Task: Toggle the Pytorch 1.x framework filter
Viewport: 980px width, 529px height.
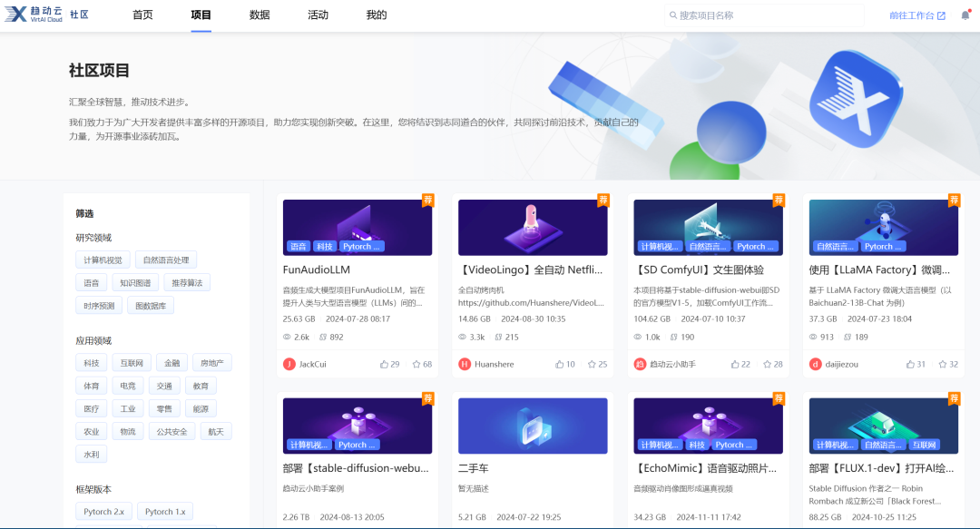Action: [165, 512]
